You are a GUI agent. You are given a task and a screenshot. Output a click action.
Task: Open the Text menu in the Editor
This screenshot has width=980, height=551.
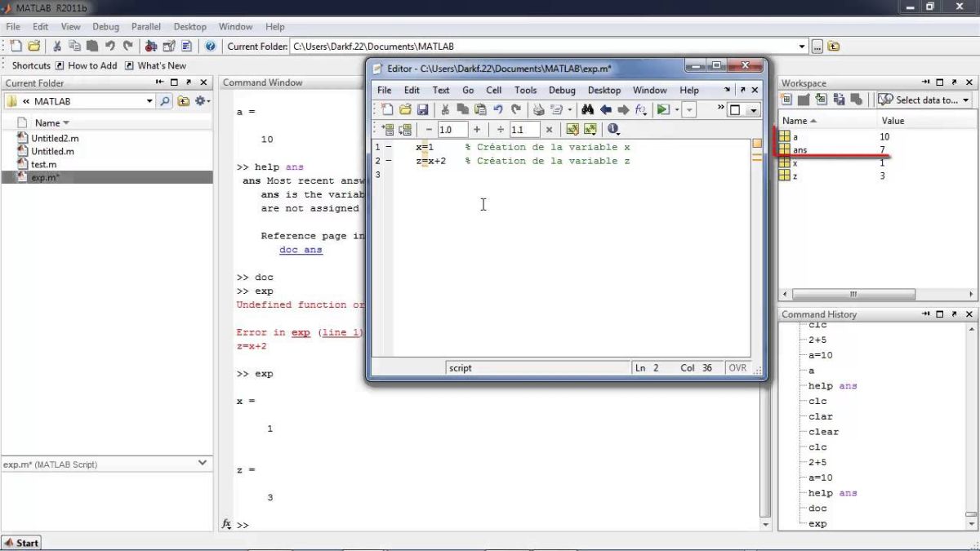click(441, 90)
